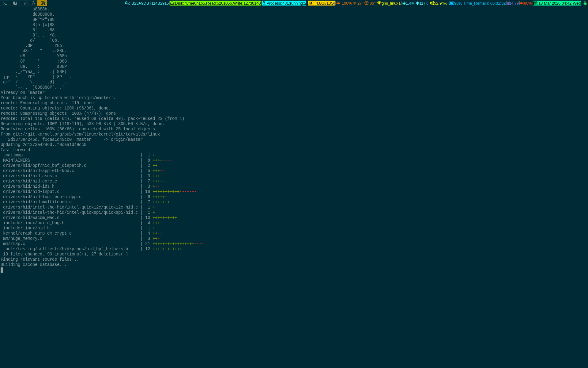Open the gnu_linux1 wifi indicator

point(389,3)
